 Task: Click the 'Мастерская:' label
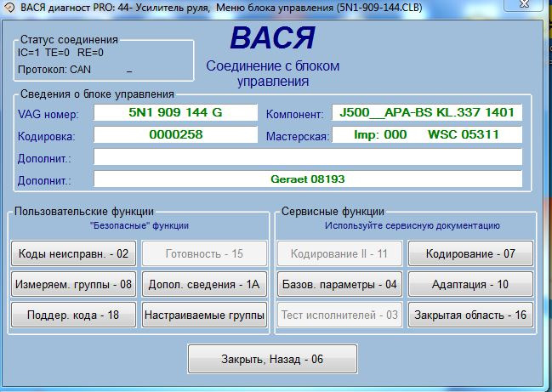click(298, 137)
